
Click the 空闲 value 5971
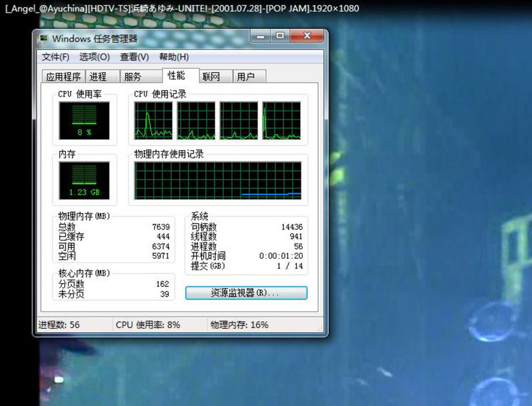(161, 256)
